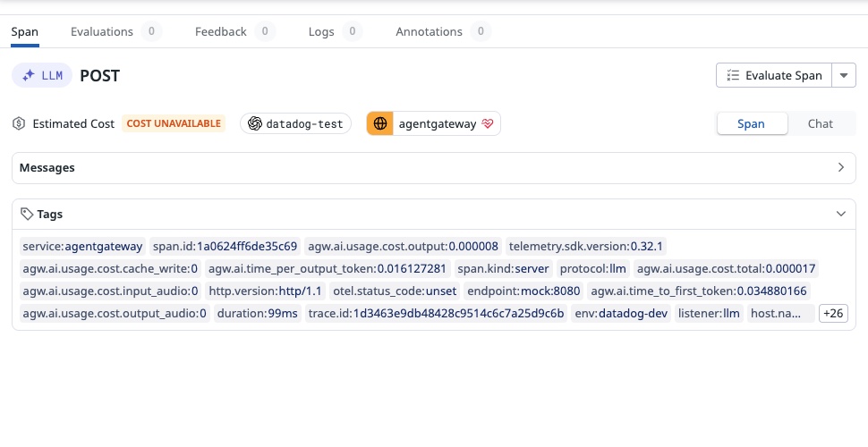Click the service:agentgateway tag
This screenshot has width=868, height=447.
tap(82, 246)
